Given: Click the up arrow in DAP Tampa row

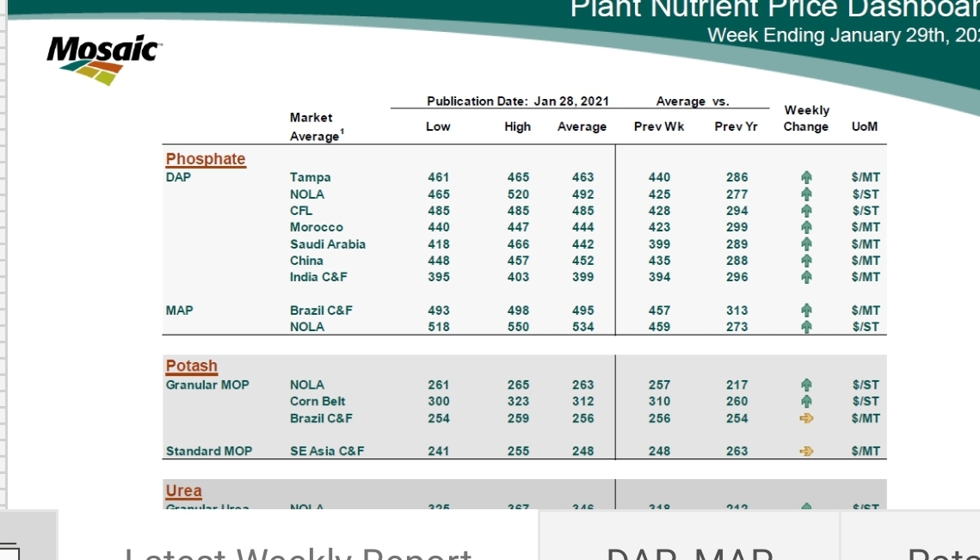Looking at the screenshot, I should 806,177.
